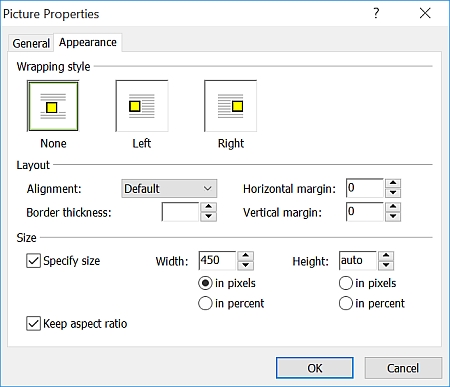
Task: Click the Border thickness input field
Action: (x=180, y=212)
